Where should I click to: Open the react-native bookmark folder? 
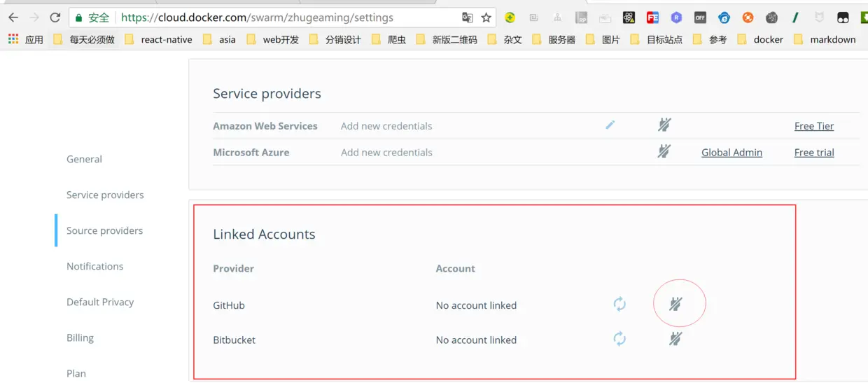pos(158,39)
